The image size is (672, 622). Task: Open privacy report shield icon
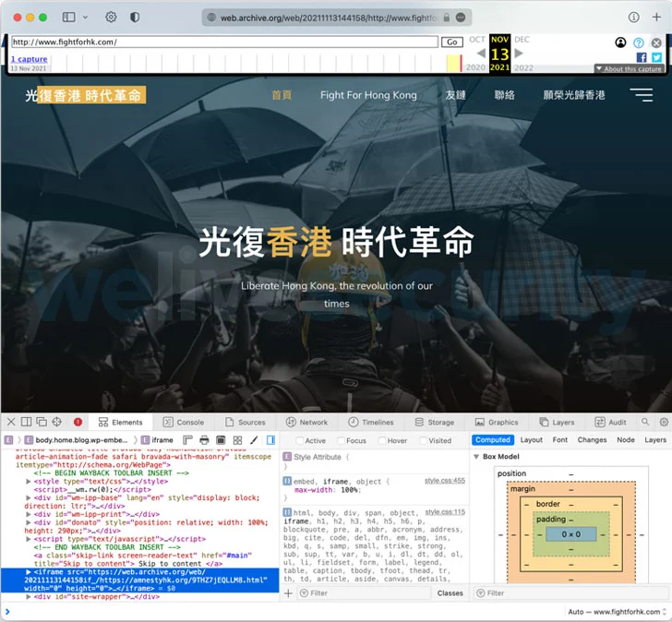pyautogui.click(x=135, y=18)
